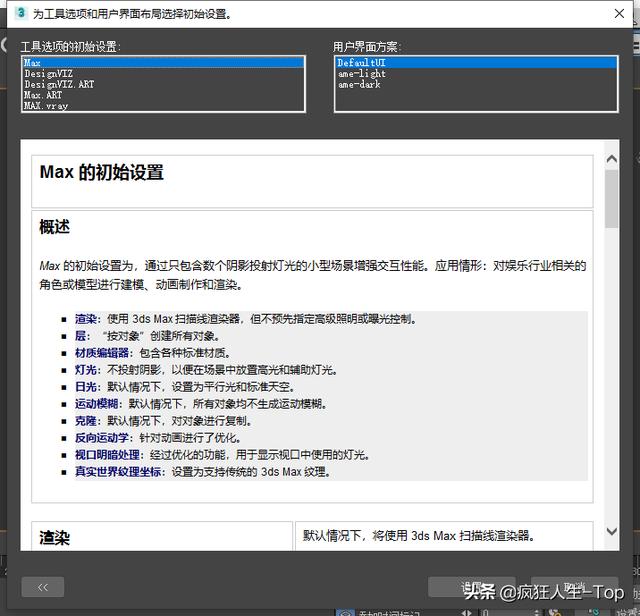This screenshot has width=640, height=616.
Task: Click the << collapse button
Action: point(43,587)
